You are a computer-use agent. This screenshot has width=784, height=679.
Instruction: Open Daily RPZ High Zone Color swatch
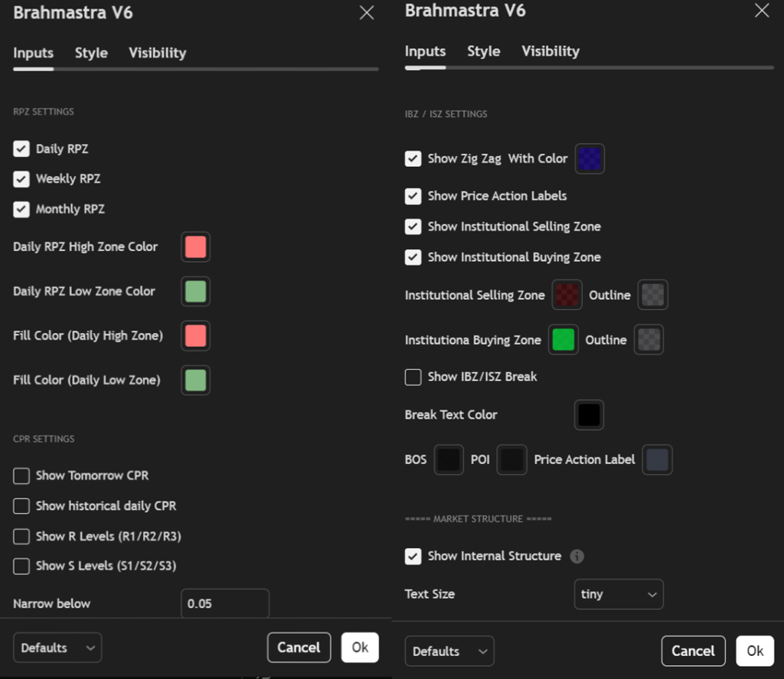click(195, 247)
